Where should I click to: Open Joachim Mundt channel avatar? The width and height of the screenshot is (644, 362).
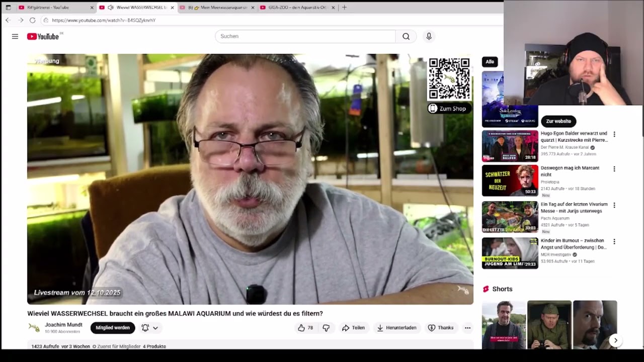point(34,328)
